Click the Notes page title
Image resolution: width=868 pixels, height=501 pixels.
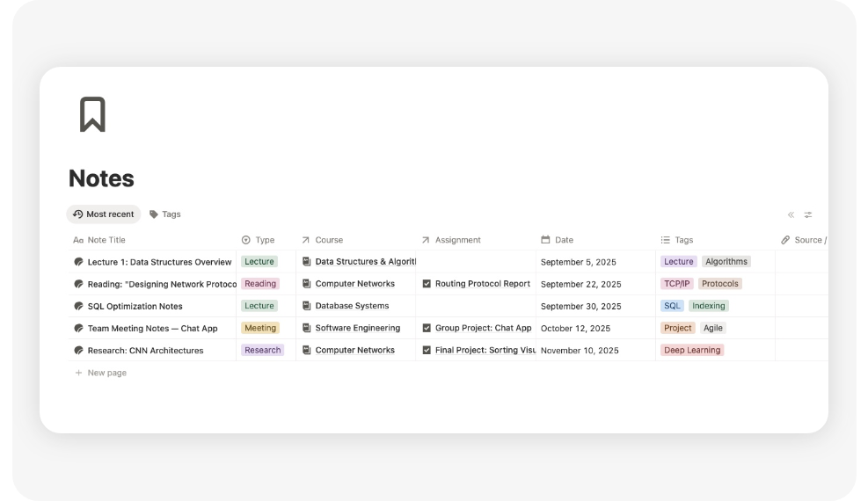pos(101,178)
